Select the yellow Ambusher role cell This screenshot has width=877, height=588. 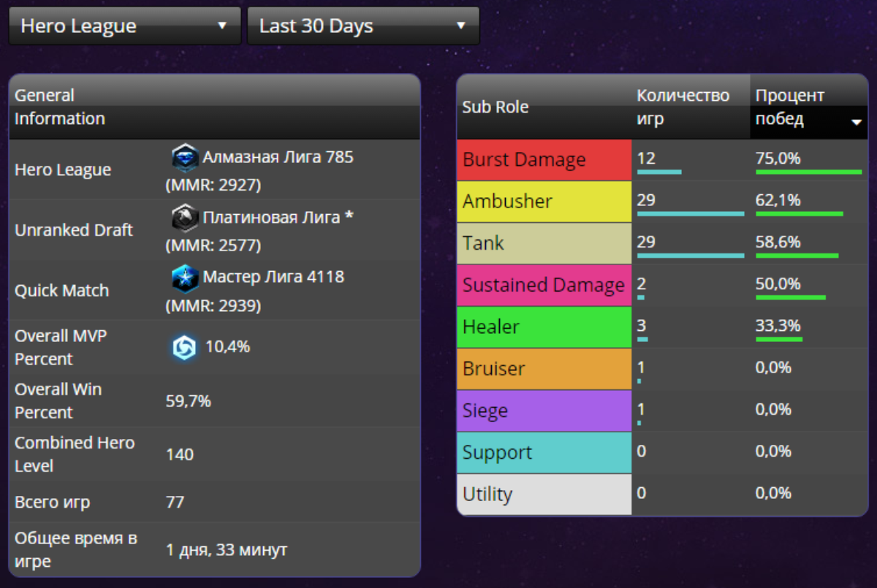[544, 202]
